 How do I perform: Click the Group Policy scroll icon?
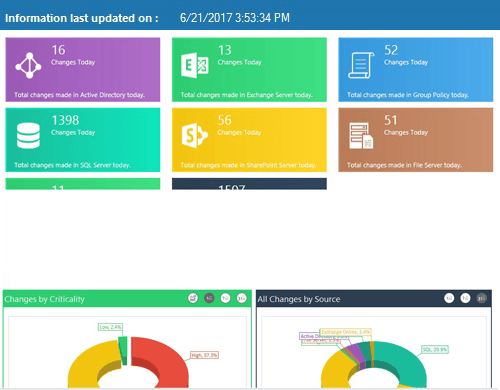point(361,65)
